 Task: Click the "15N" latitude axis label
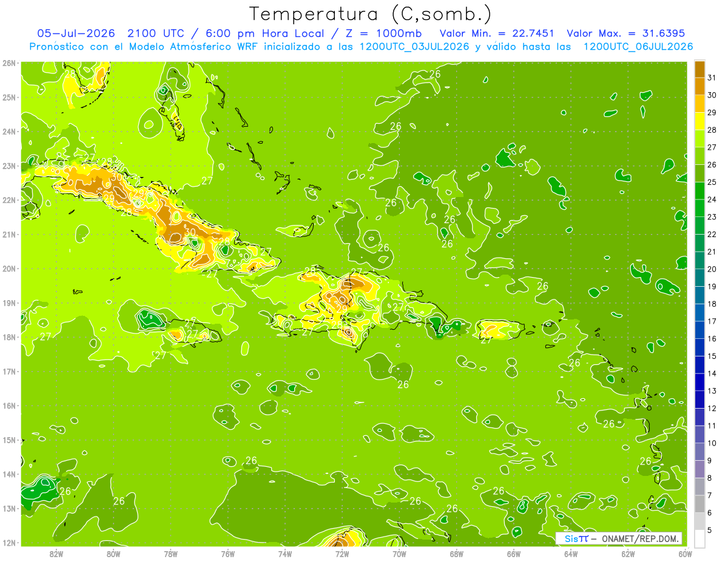(x=9, y=440)
